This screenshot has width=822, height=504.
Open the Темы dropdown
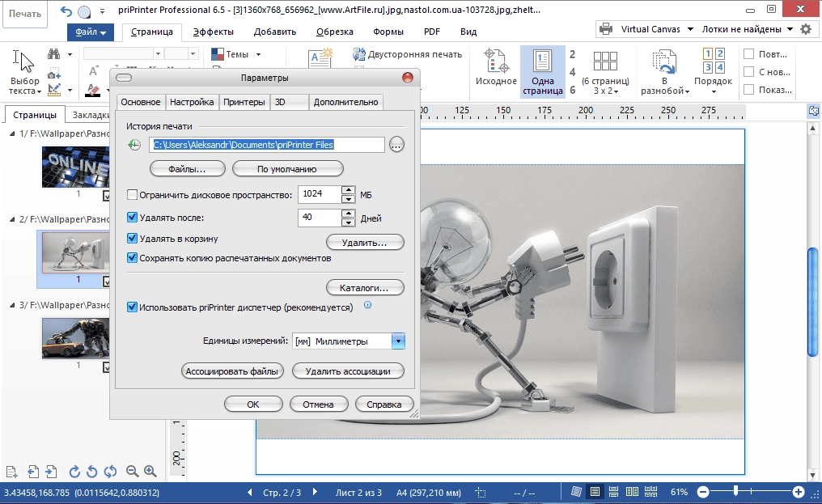[258, 54]
